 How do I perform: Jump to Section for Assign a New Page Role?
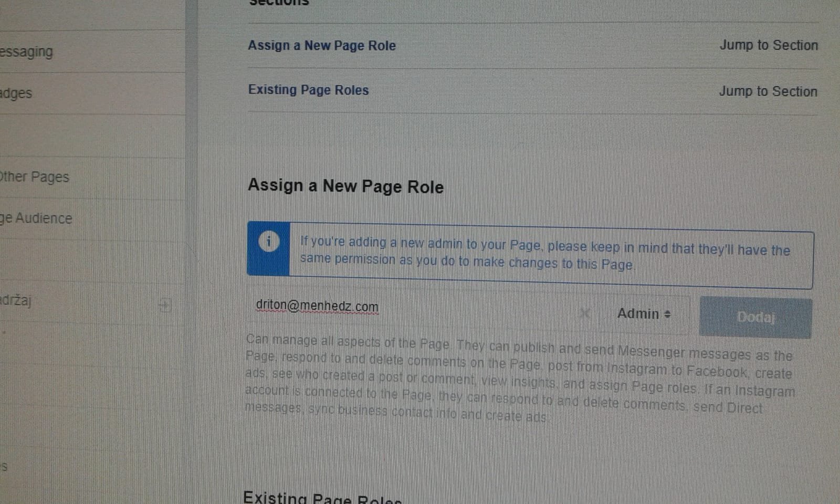coord(768,46)
